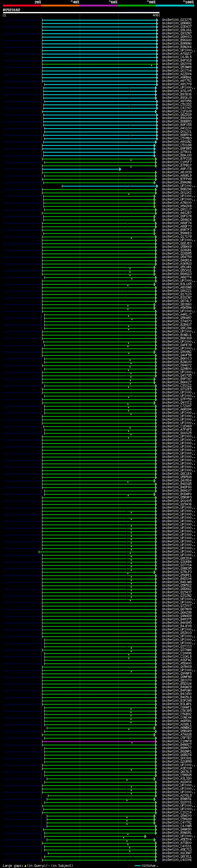The height and width of the screenshot is (868, 197).
Task: Select the UniRef100_Q011K2 label
Action: 176,193
